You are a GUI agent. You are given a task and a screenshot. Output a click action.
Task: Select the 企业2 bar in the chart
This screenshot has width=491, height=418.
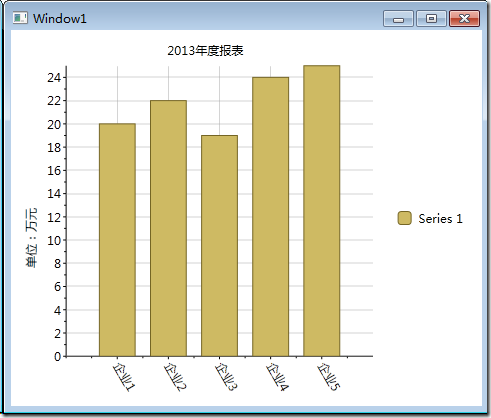(x=168, y=228)
